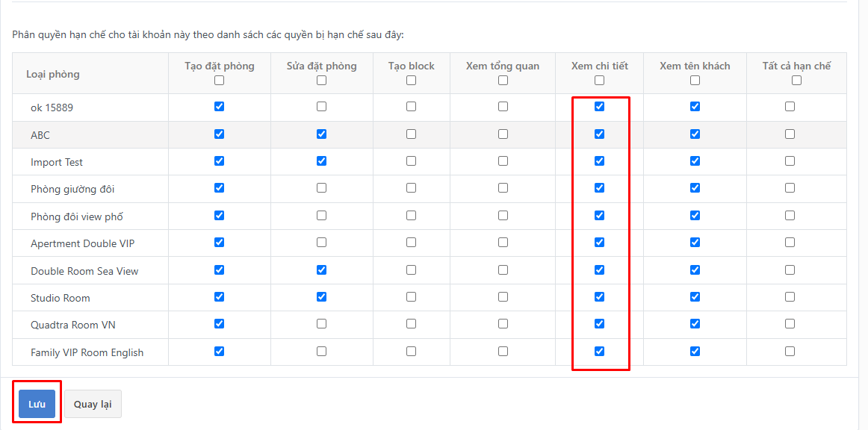Check the Tất cả hạn chế header checkbox
Viewport: 868px width, 430px height.
(796, 80)
